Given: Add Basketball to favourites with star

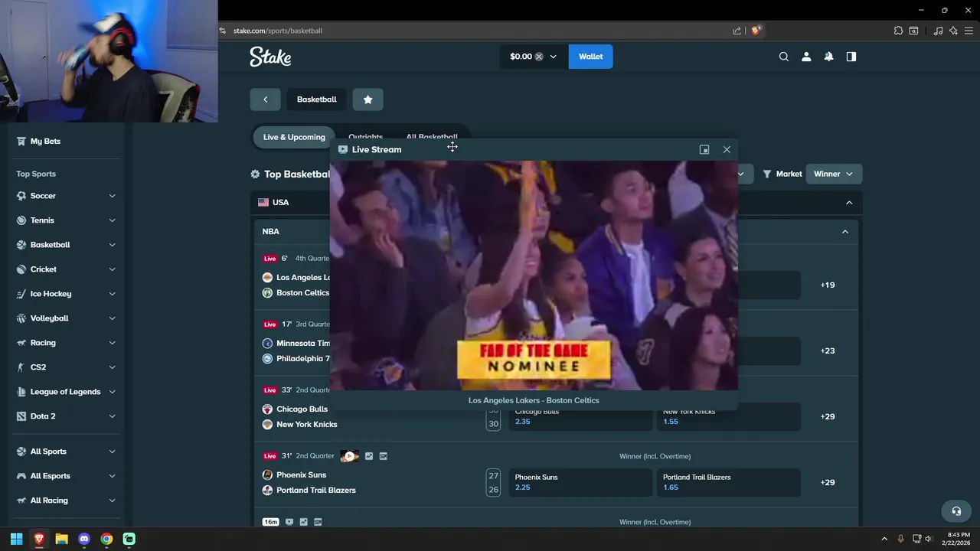Looking at the screenshot, I should click(367, 99).
